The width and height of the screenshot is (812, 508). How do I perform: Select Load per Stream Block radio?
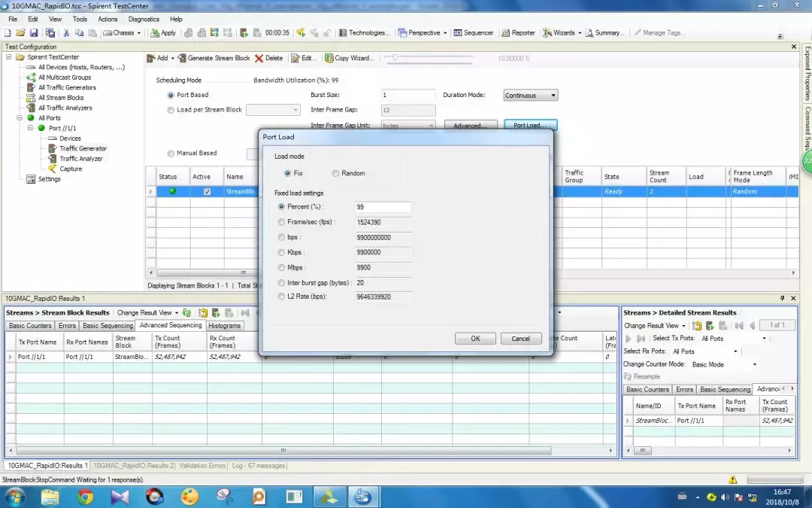(x=171, y=110)
